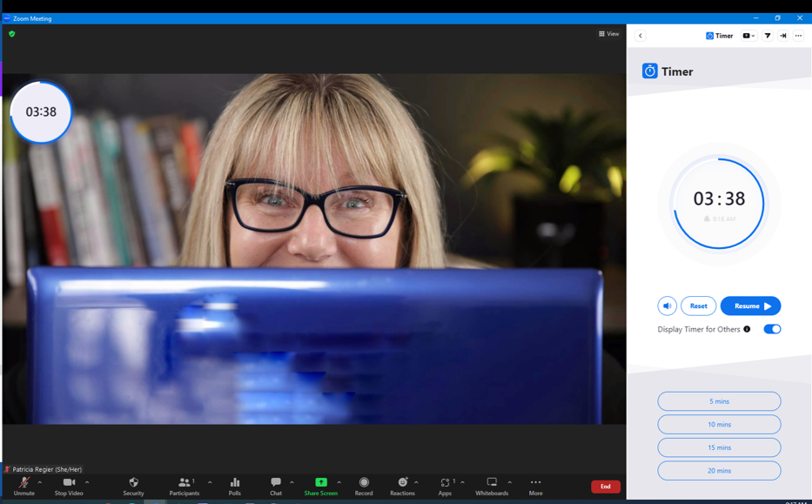Viewport: 812px width, 504px height.
Task: Open the Whiteboards icon
Action: click(492, 482)
